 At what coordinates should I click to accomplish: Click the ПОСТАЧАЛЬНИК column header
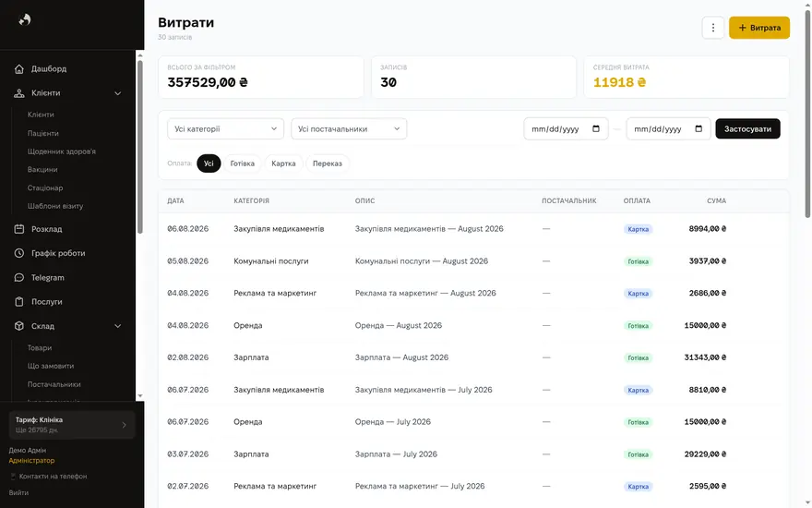tap(569, 200)
